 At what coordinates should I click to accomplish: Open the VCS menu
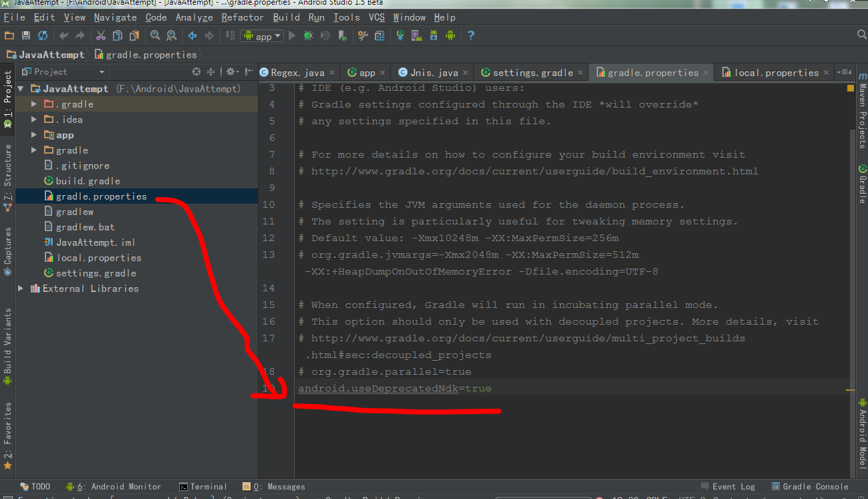[x=377, y=17]
